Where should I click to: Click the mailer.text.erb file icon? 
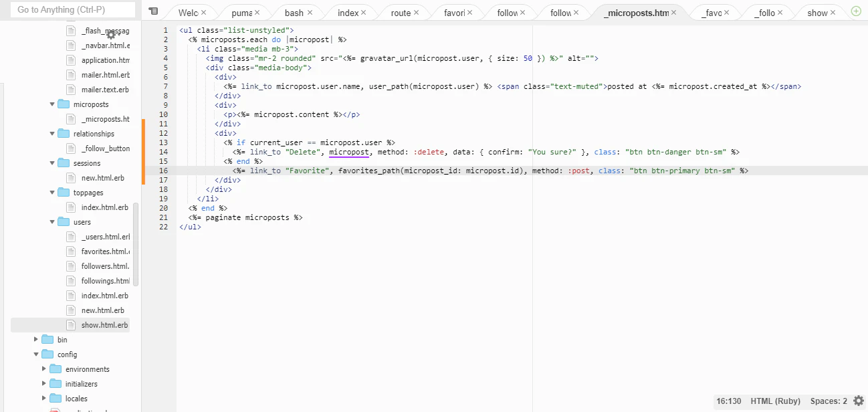click(x=70, y=89)
